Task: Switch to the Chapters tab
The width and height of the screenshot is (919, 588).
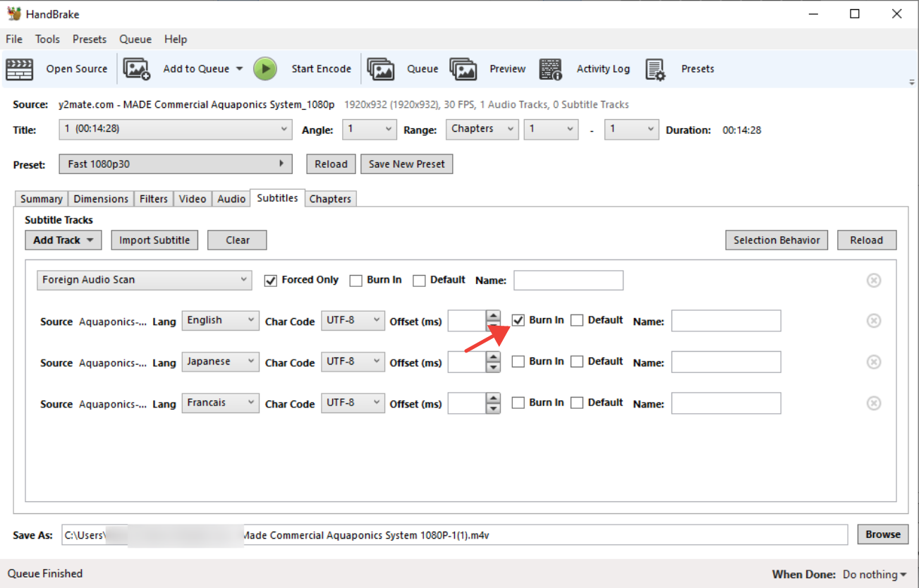Action: 330,200
